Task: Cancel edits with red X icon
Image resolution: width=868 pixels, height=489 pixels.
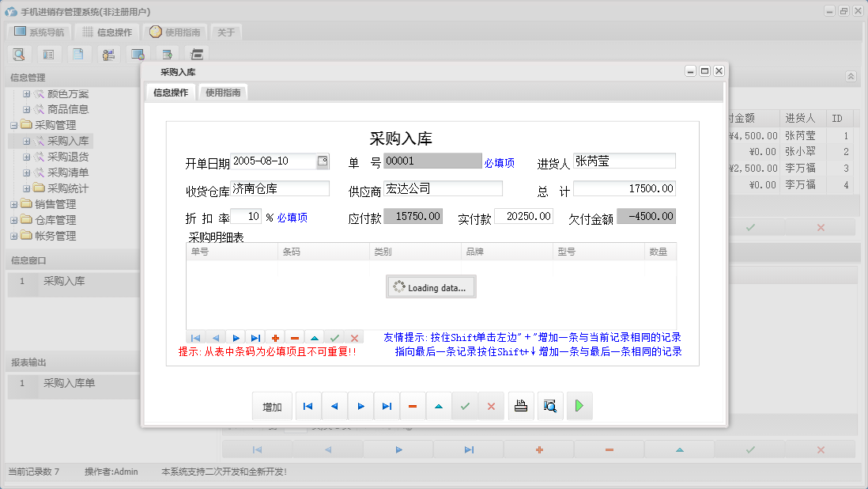Action: tap(354, 338)
